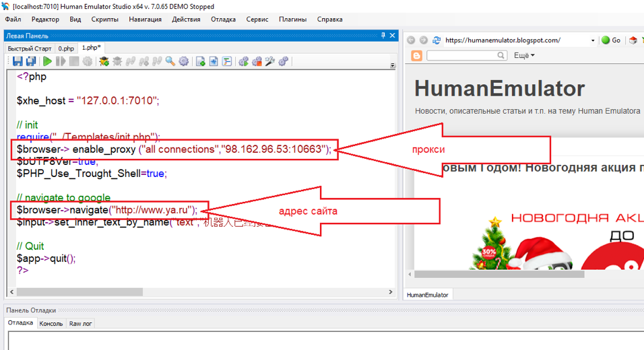Image resolution: width=644 pixels, height=350 pixels.
Task: Click the orange Blogger logo icon
Action: 416,55
